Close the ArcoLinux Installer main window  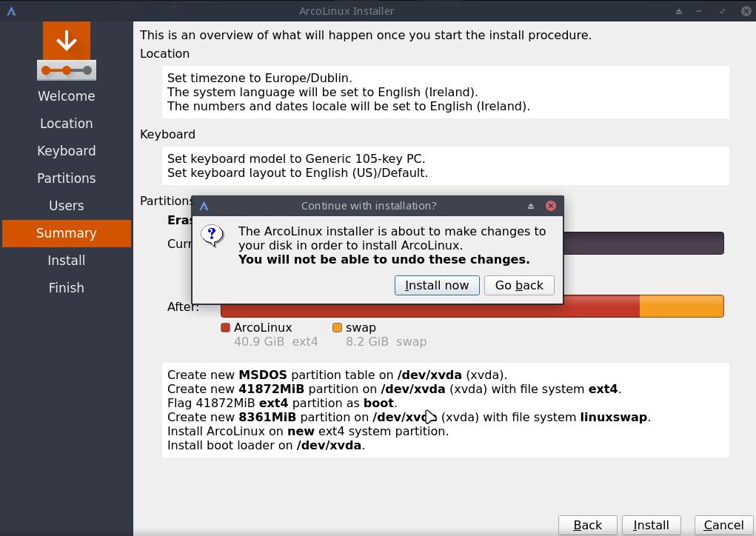point(746,11)
